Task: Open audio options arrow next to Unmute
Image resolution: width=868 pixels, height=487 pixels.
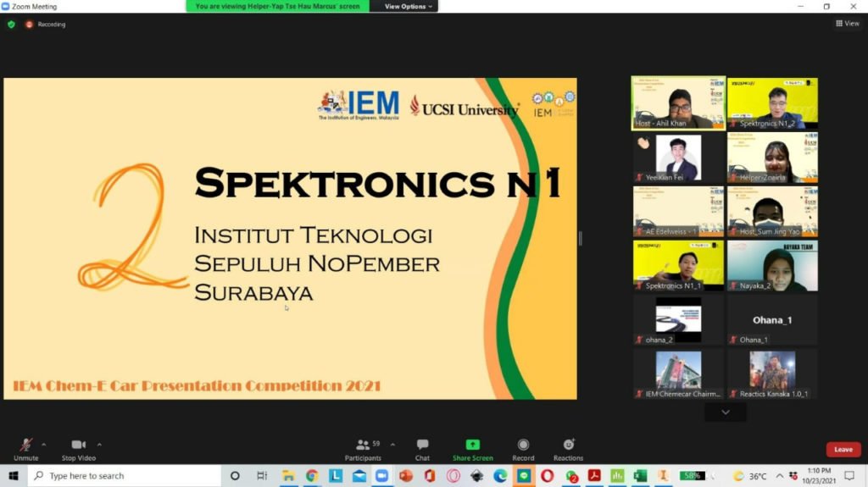Action: [x=44, y=445]
